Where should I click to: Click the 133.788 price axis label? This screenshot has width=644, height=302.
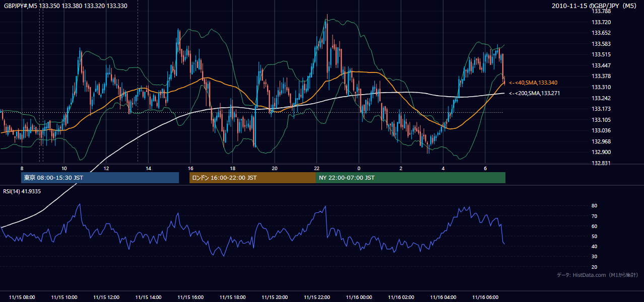tap(601, 11)
